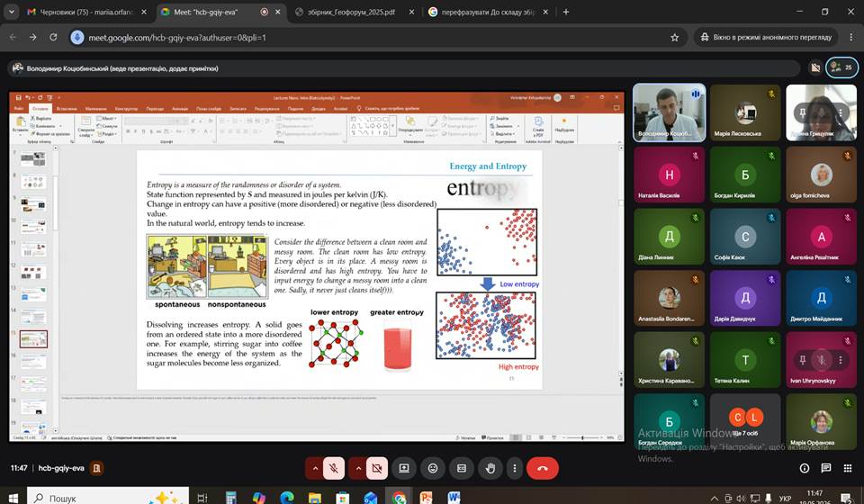The width and height of the screenshot is (864, 504).
Task: Open the Windows Start menu
Action: pyautogui.click(x=13, y=498)
